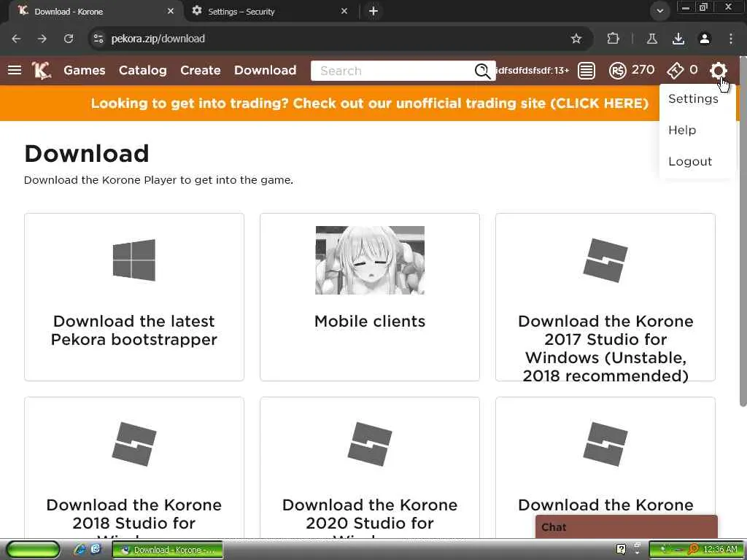Reload the current page
The height and width of the screenshot is (560, 747).
point(69,39)
